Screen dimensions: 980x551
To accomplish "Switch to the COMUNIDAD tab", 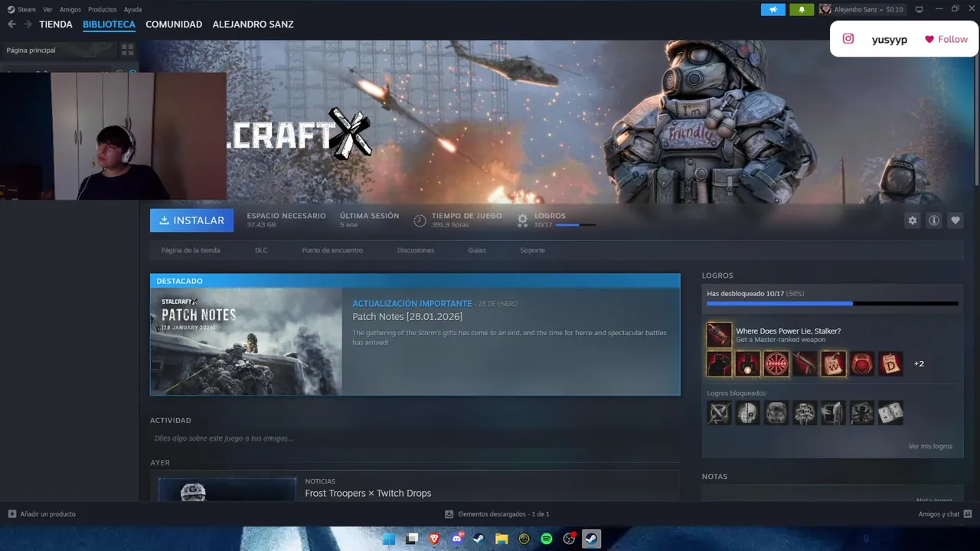I will [x=174, y=24].
